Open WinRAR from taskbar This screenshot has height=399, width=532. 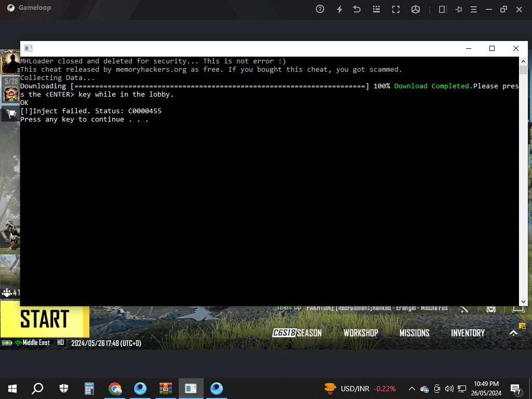(x=166, y=389)
